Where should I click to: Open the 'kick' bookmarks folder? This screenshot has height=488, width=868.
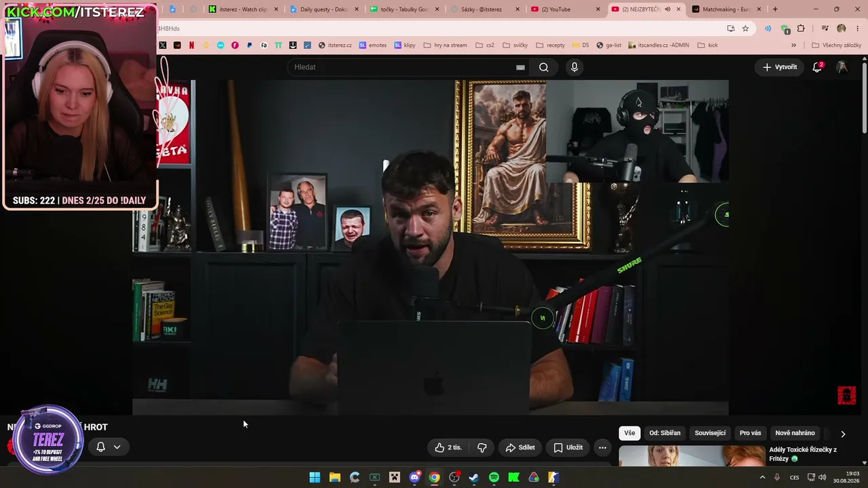click(x=707, y=45)
